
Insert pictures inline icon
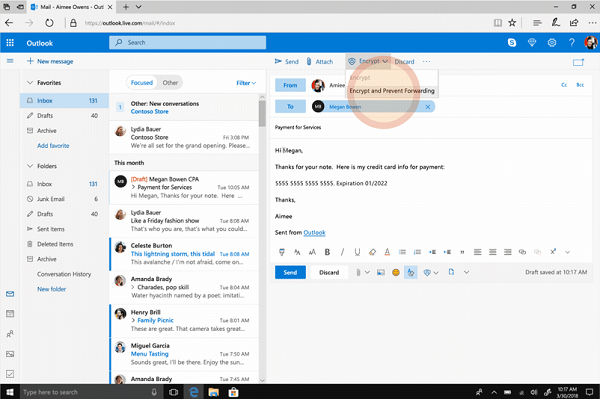380,272
